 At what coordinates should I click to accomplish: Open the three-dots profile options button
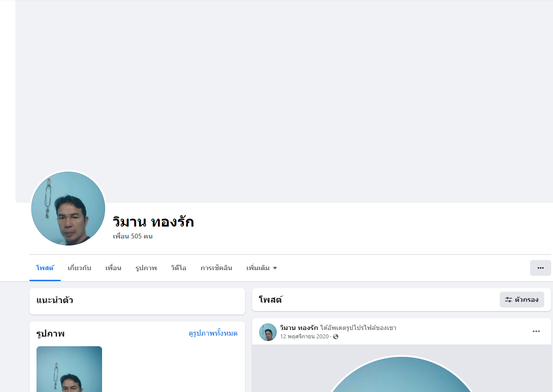(x=540, y=268)
